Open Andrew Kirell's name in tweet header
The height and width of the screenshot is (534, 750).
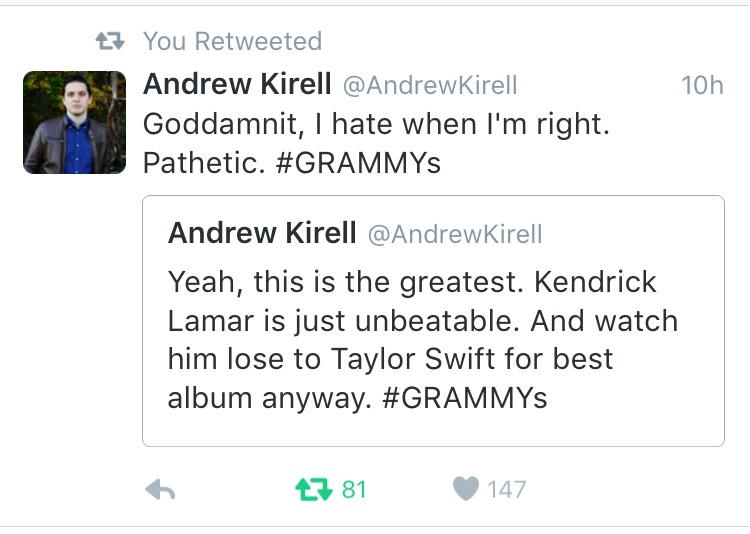tap(237, 84)
